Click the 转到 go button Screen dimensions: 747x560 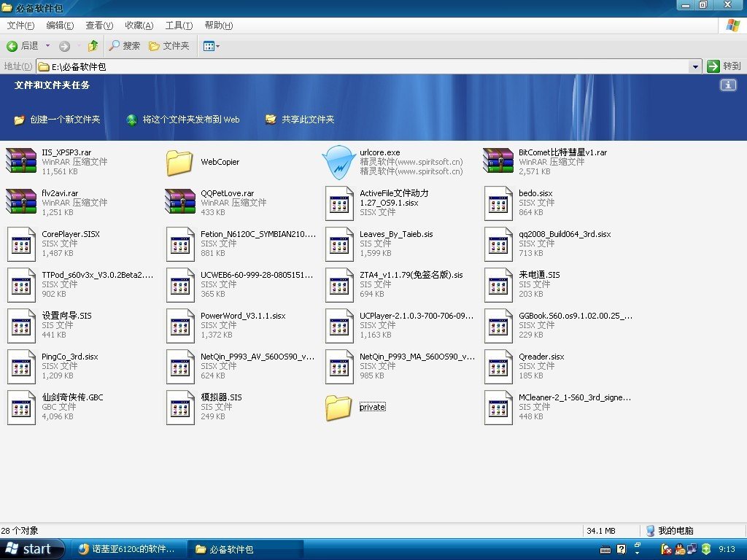(x=724, y=66)
